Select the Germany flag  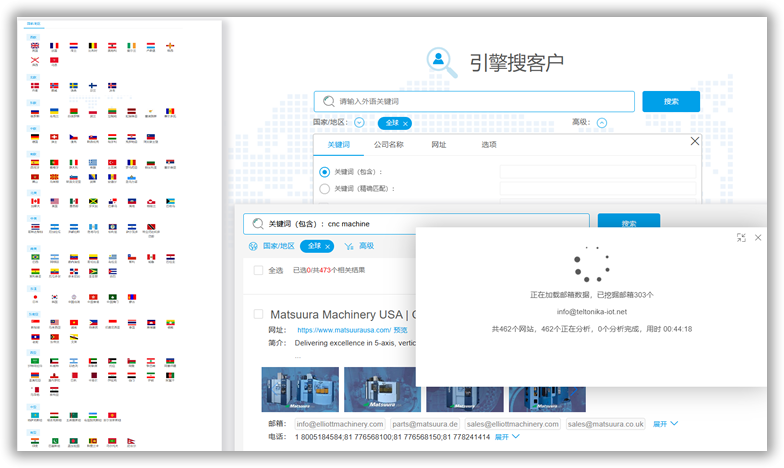35,136
